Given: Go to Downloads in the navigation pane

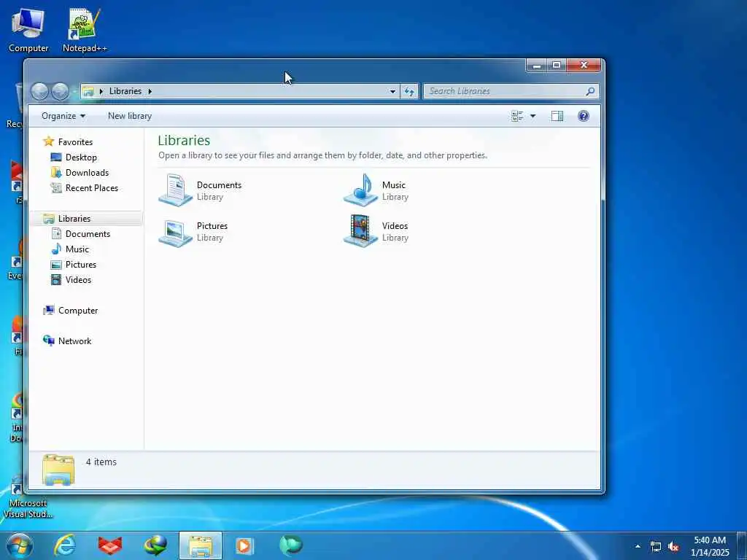Looking at the screenshot, I should pyautogui.click(x=80, y=172).
